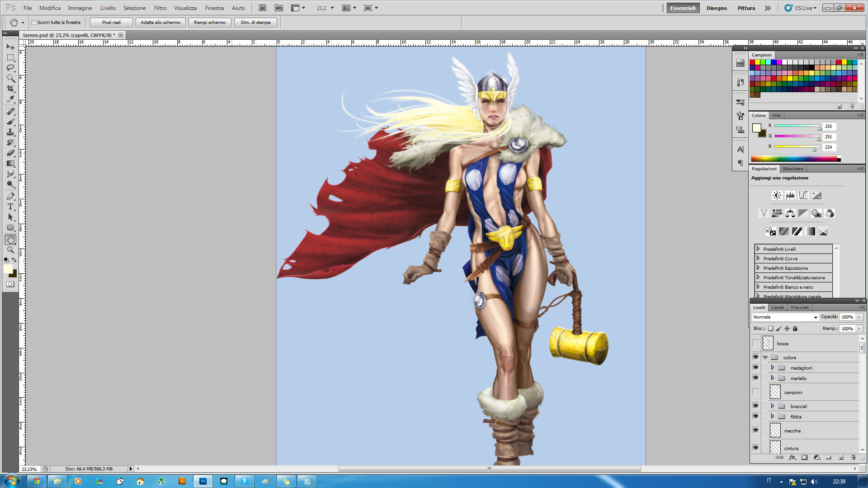Select the Crop tool
This screenshot has height=488, width=868.
[x=10, y=89]
